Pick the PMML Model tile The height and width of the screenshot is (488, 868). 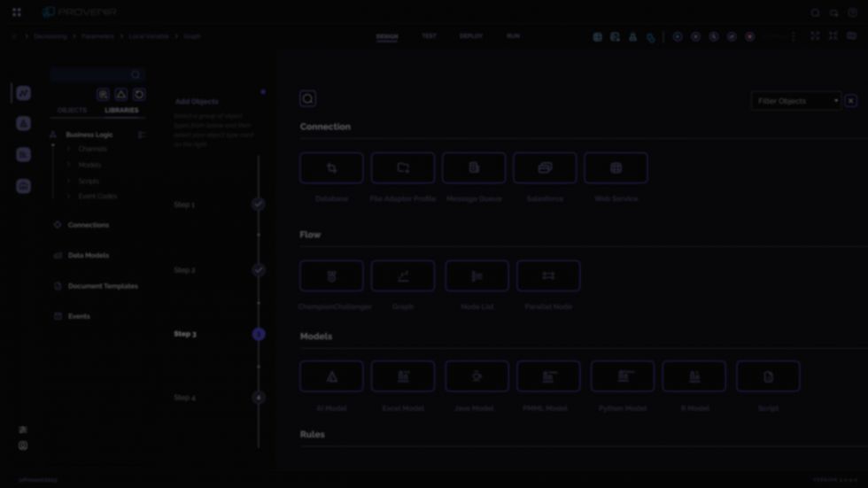pyautogui.click(x=548, y=376)
